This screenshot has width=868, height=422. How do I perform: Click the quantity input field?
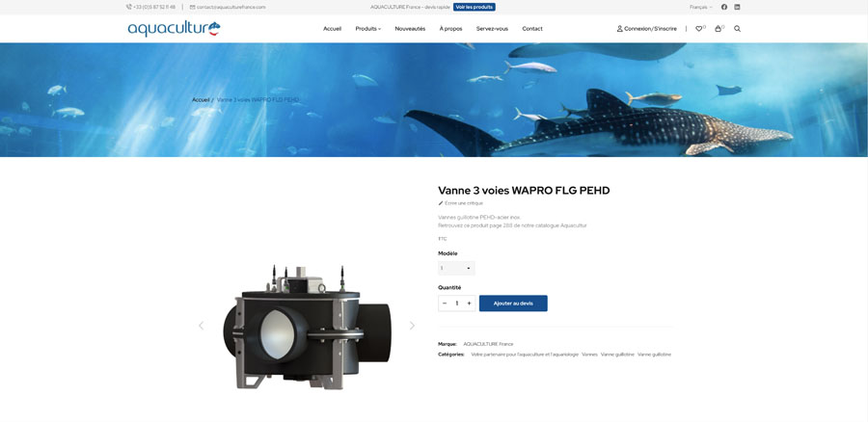point(457,303)
